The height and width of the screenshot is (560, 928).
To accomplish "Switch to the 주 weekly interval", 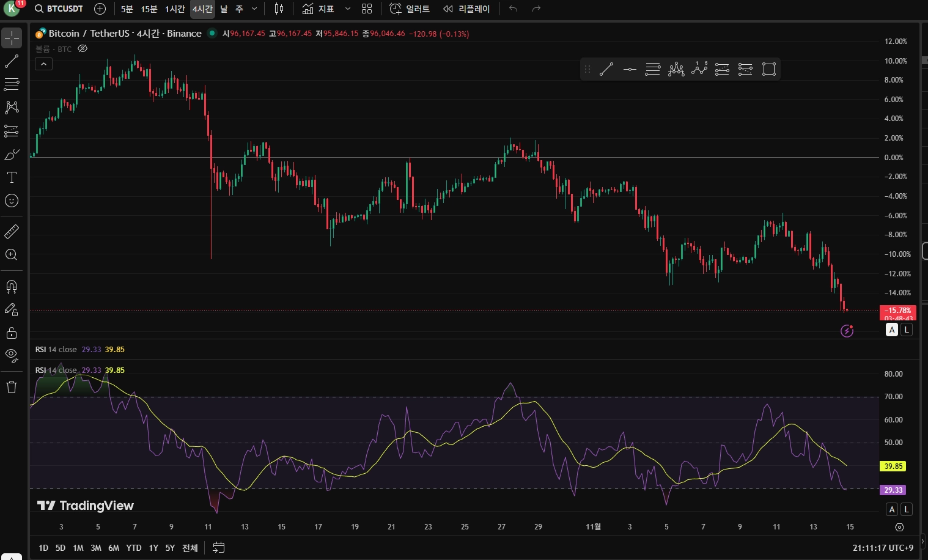I will point(239,9).
